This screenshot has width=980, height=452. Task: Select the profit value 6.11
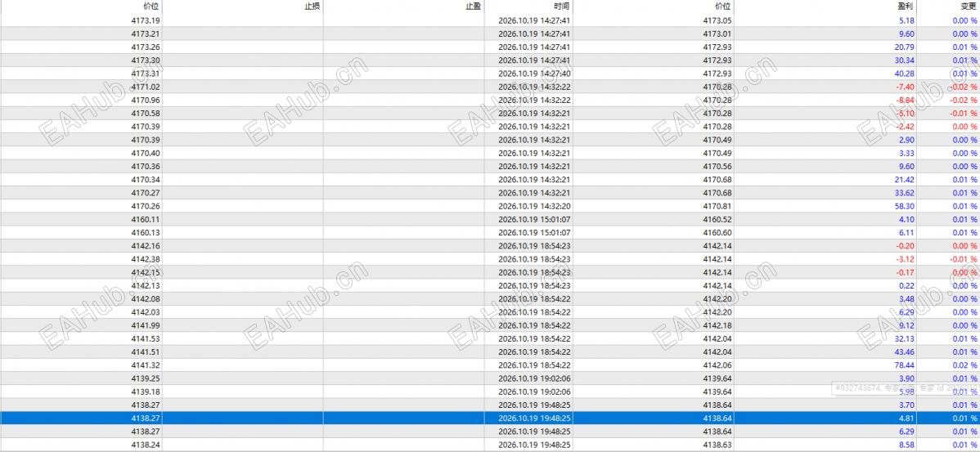907,232
